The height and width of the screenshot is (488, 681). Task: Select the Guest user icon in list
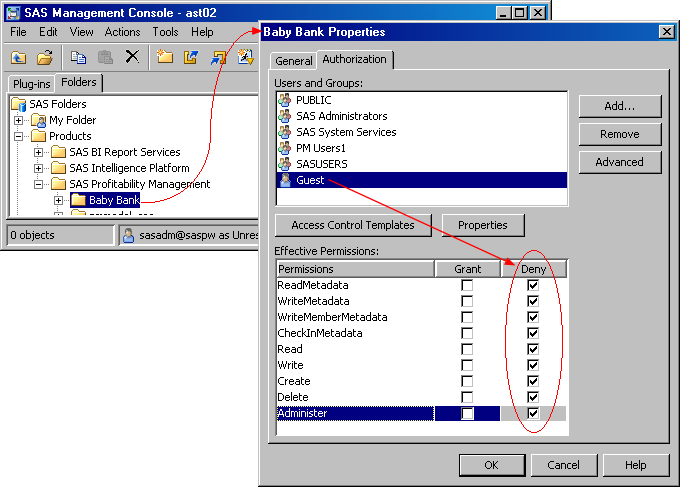tap(285, 180)
